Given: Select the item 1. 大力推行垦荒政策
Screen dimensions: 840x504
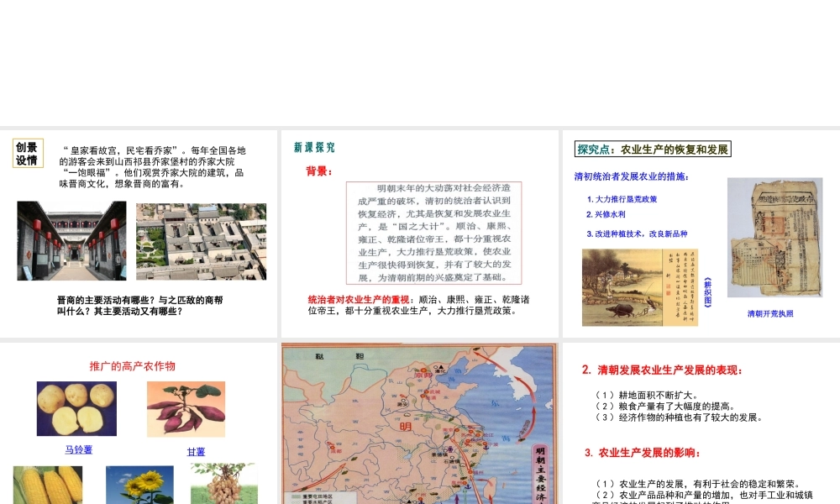Looking at the screenshot, I should coord(622,199).
